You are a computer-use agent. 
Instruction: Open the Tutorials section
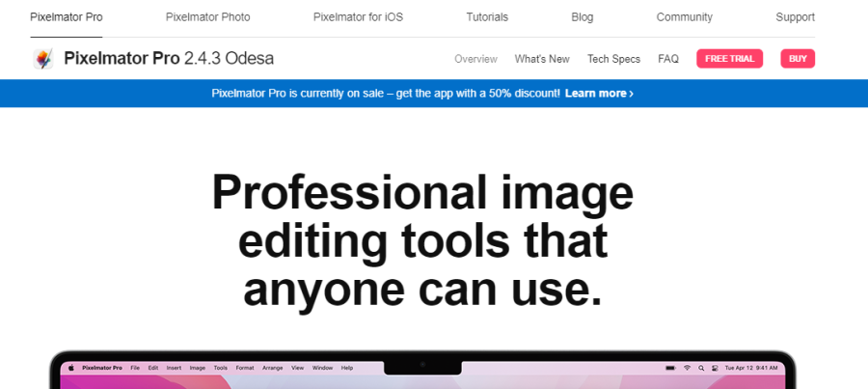[487, 17]
